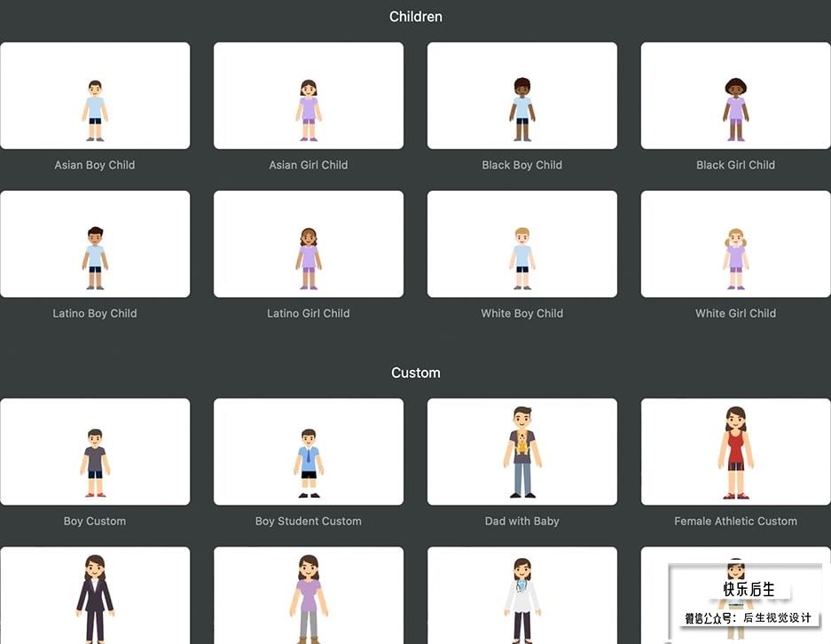Click the Custom section heading
831x644 pixels.
click(x=415, y=373)
